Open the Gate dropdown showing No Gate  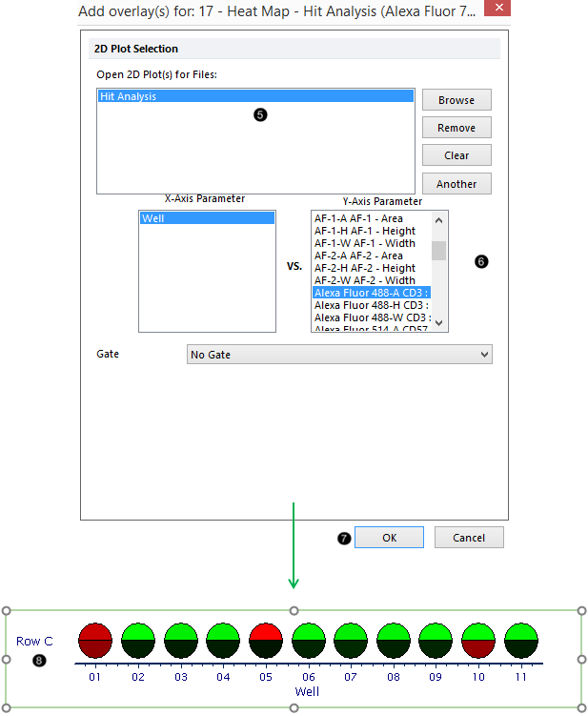click(339, 355)
